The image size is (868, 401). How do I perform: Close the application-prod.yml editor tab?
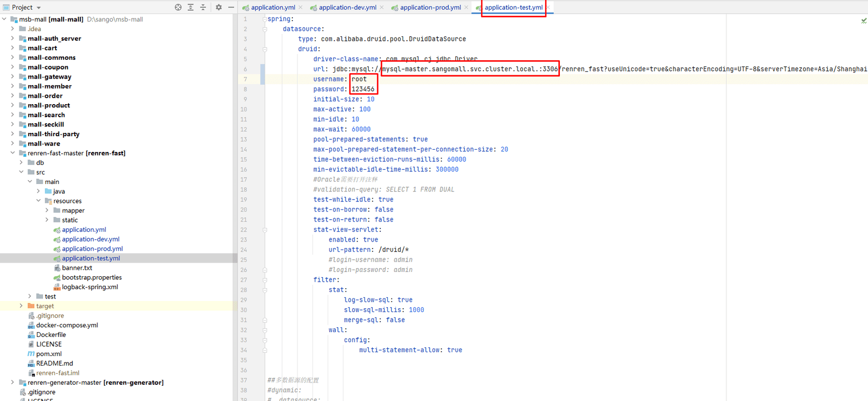pyautogui.click(x=467, y=8)
